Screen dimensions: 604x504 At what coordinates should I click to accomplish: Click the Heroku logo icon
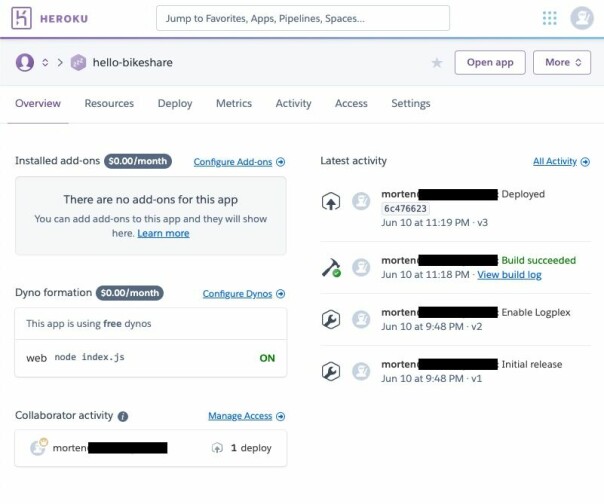tap(21, 18)
